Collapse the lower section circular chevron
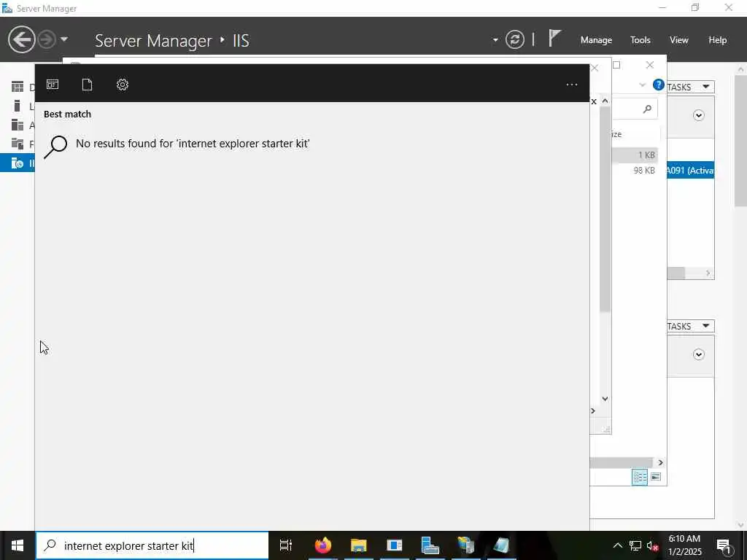 point(698,354)
